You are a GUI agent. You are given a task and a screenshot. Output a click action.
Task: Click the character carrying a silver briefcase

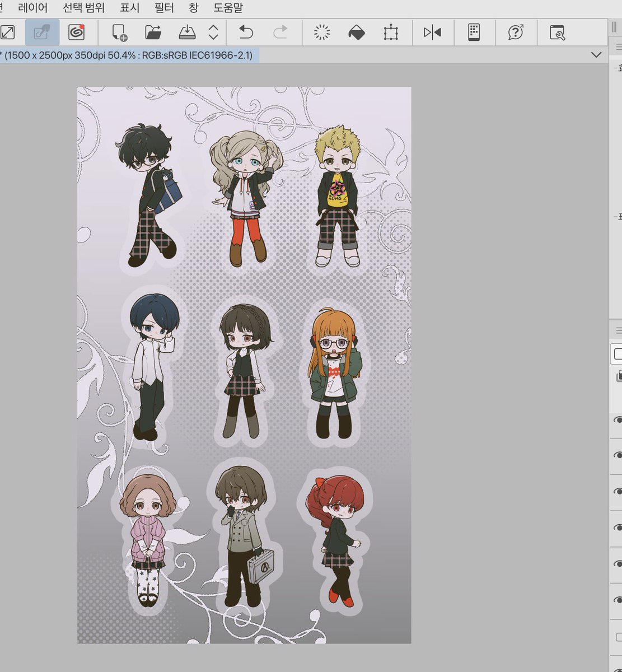[245, 538]
